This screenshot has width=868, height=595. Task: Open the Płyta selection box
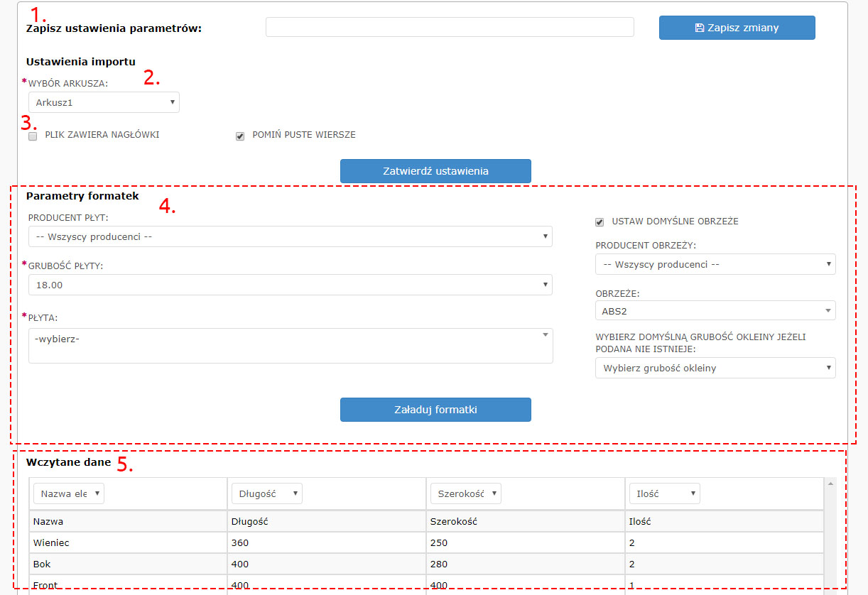290,345
